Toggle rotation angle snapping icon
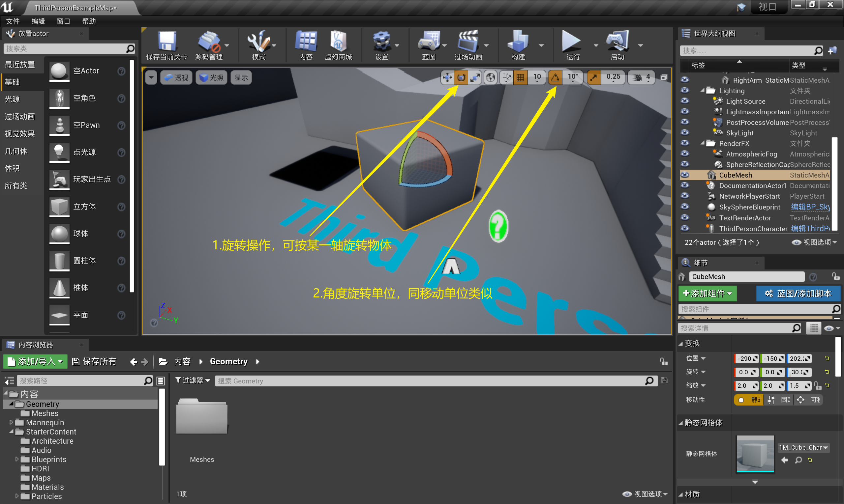Viewport: 844px width, 504px height. (x=555, y=78)
